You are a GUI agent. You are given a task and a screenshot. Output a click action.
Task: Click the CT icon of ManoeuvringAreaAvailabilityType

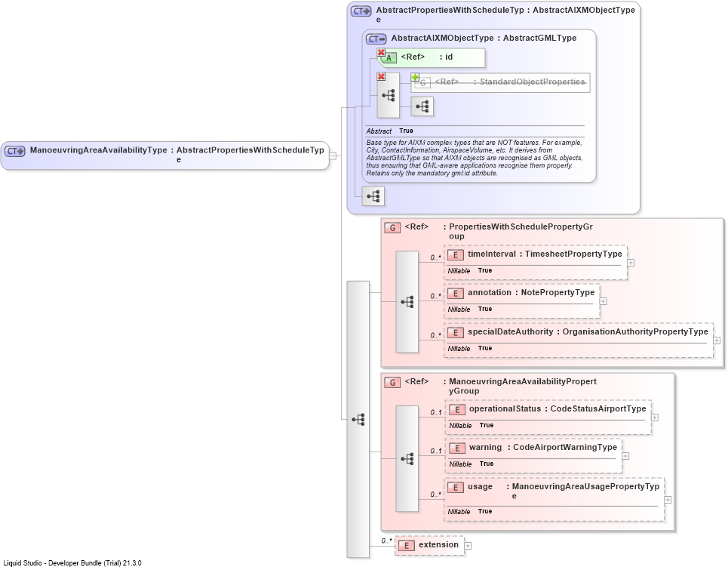point(15,152)
